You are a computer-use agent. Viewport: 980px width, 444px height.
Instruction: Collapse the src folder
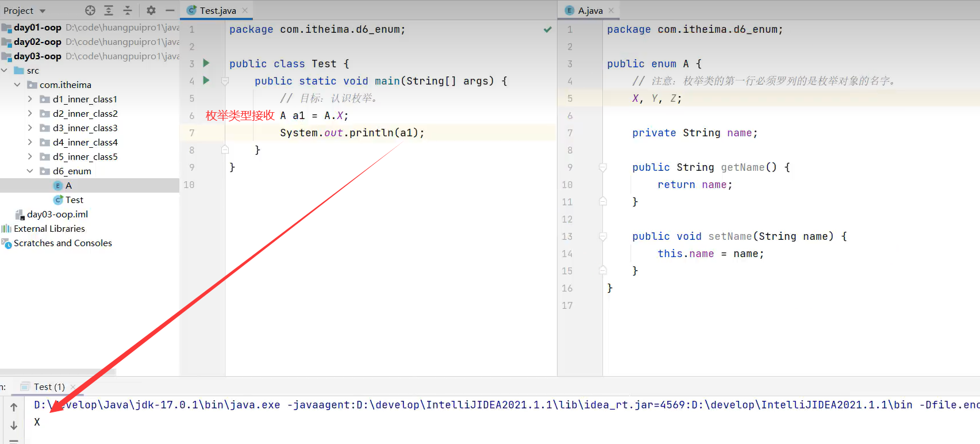[5, 70]
